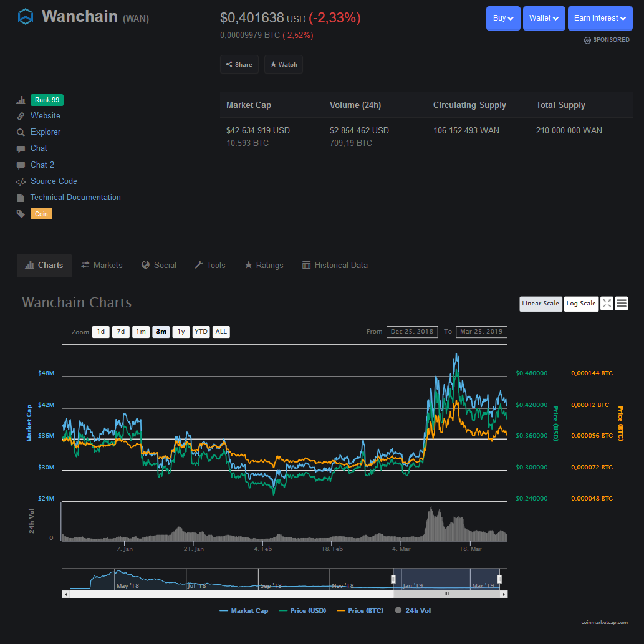Open the Explorer link
This screenshot has width=644, height=644.
point(46,132)
